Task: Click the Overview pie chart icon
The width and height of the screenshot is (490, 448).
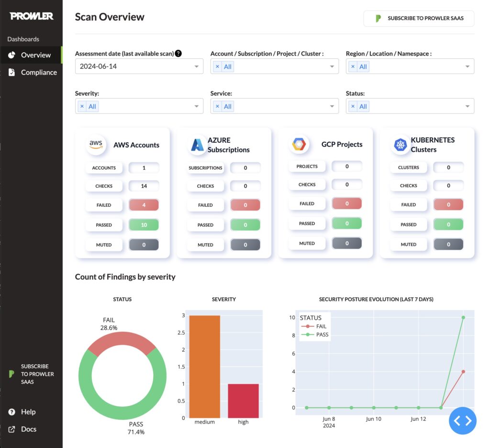Action: [x=11, y=55]
